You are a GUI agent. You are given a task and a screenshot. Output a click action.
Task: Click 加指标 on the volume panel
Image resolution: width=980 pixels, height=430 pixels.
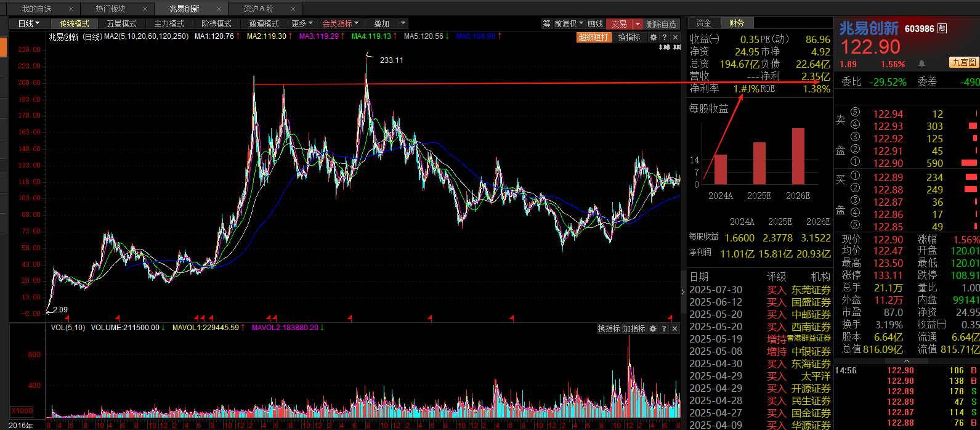[x=634, y=329]
